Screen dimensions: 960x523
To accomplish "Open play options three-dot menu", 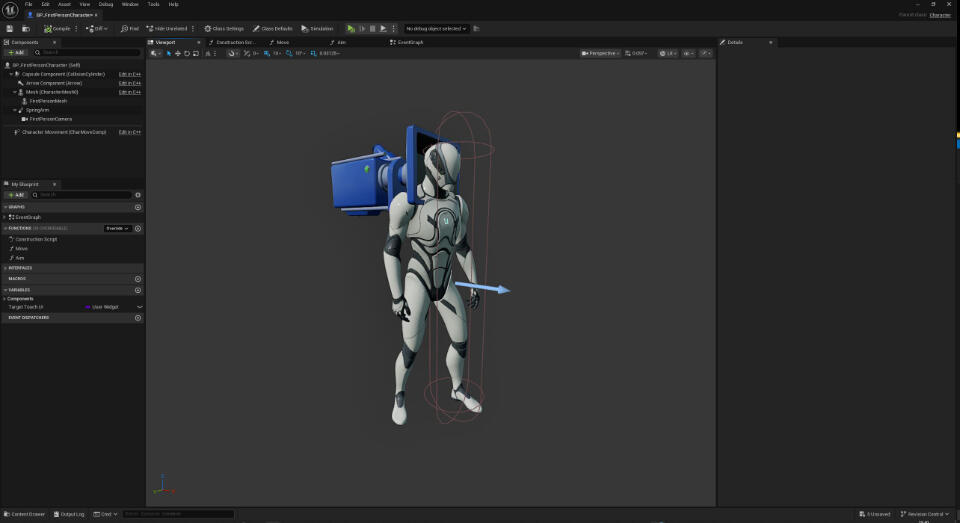I will click(394, 29).
